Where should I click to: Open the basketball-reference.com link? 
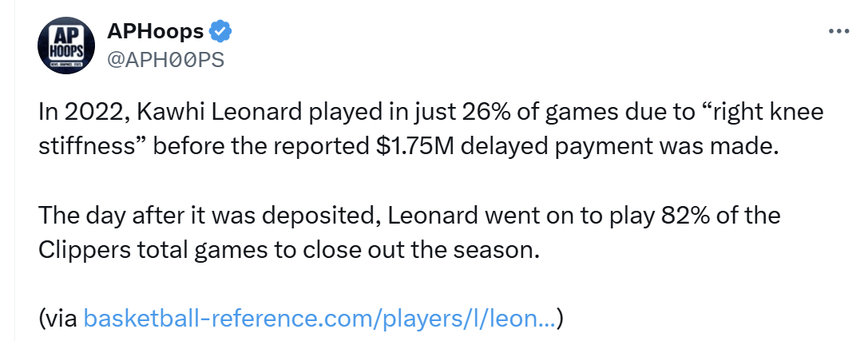(319, 319)
